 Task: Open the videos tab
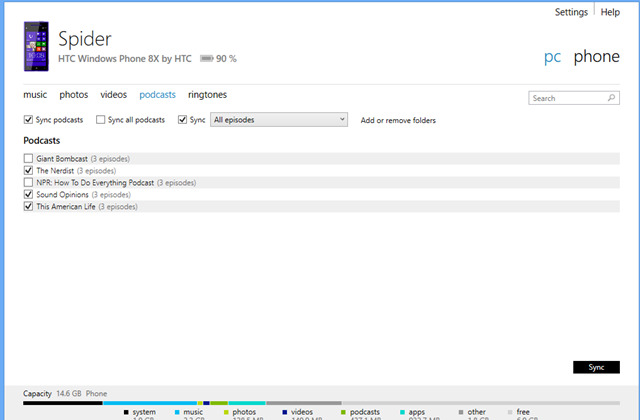click(113, 95)
